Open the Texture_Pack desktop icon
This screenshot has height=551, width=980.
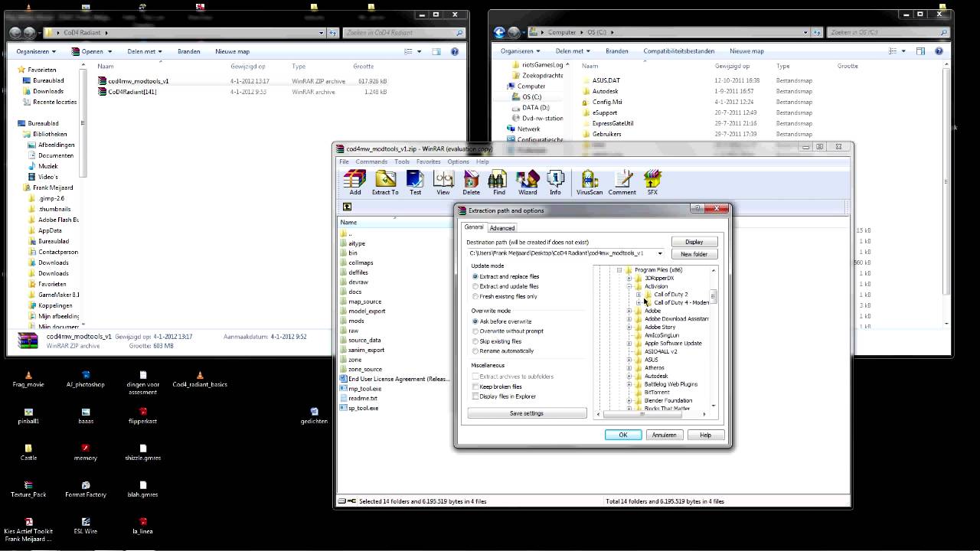pos(28,489)
